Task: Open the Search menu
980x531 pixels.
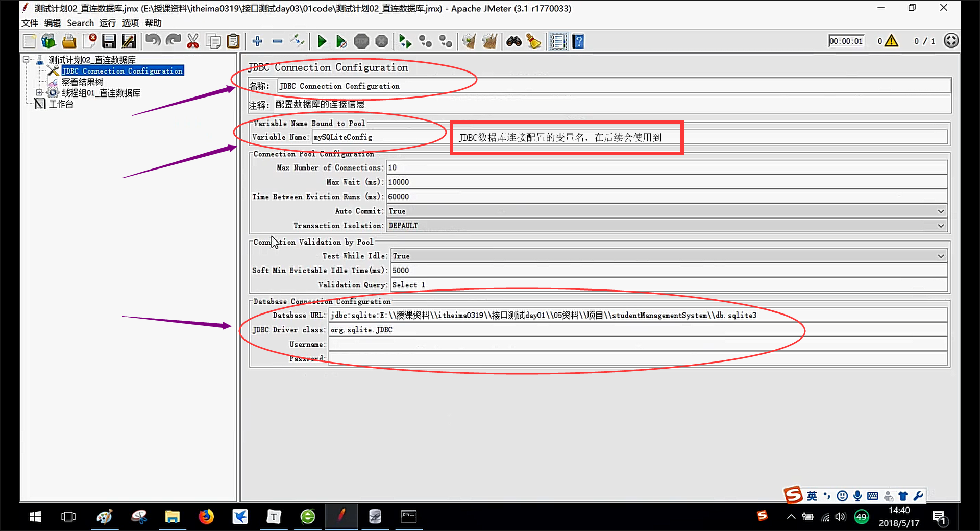Action: click(80, 23)
